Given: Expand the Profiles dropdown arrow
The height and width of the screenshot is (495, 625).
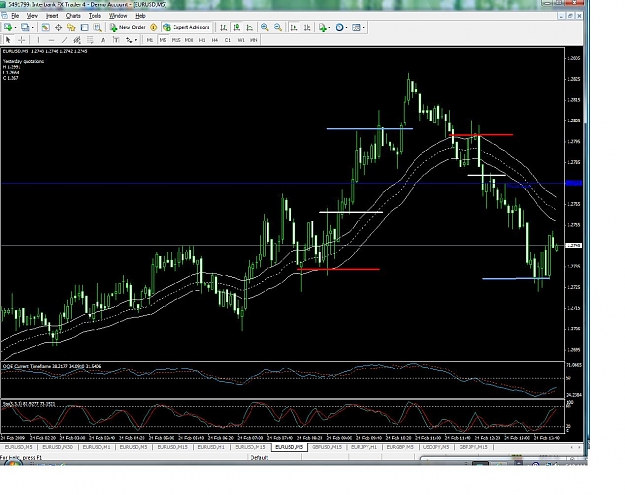Looking at the screenshot, I should click(x=32, y=28).
